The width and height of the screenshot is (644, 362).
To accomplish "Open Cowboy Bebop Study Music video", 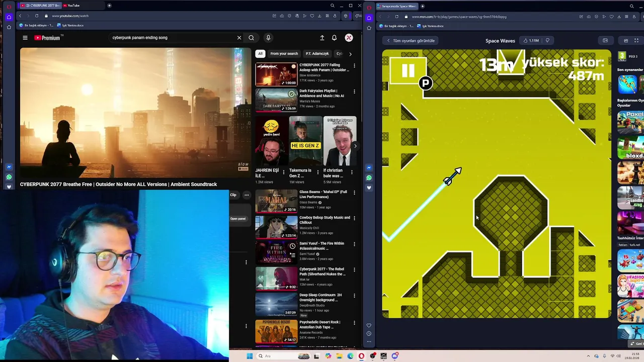I will coord(276,227).
